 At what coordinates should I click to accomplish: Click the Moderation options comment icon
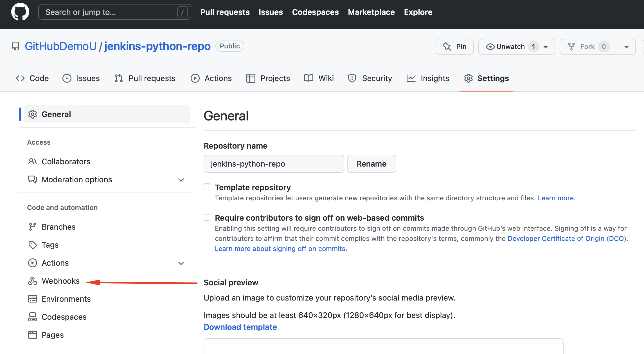33,180
